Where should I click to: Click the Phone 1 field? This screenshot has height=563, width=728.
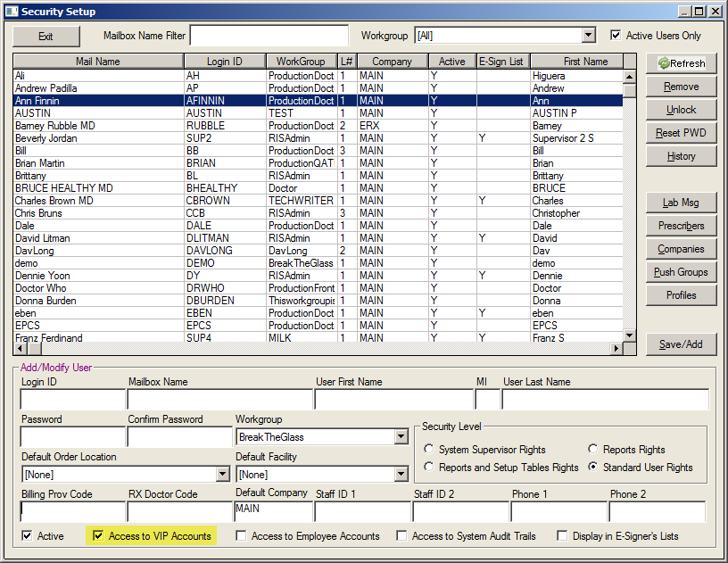click(559, 511)
